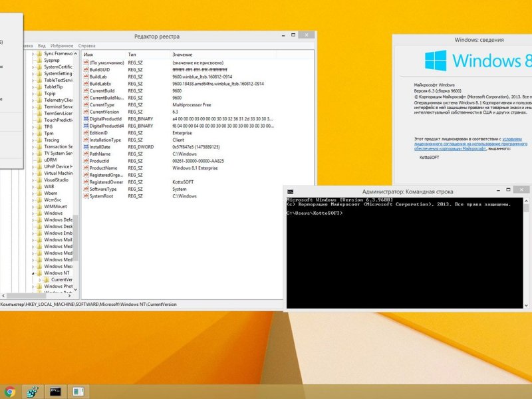Sort values by the Значение column header

tap(223, 55)
